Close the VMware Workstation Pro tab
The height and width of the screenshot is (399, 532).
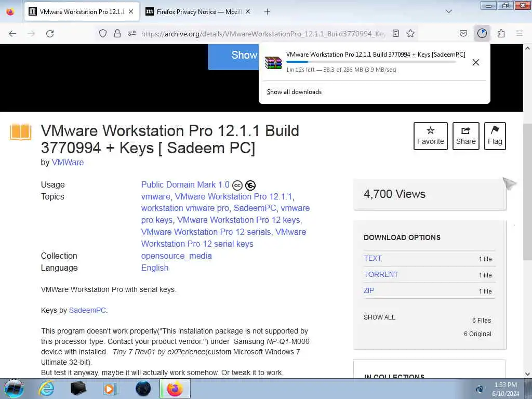(131, 11)
